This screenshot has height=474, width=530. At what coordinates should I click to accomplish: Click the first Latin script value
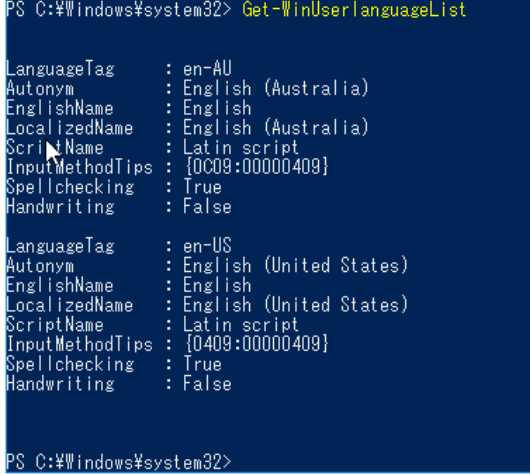(241, 148)
